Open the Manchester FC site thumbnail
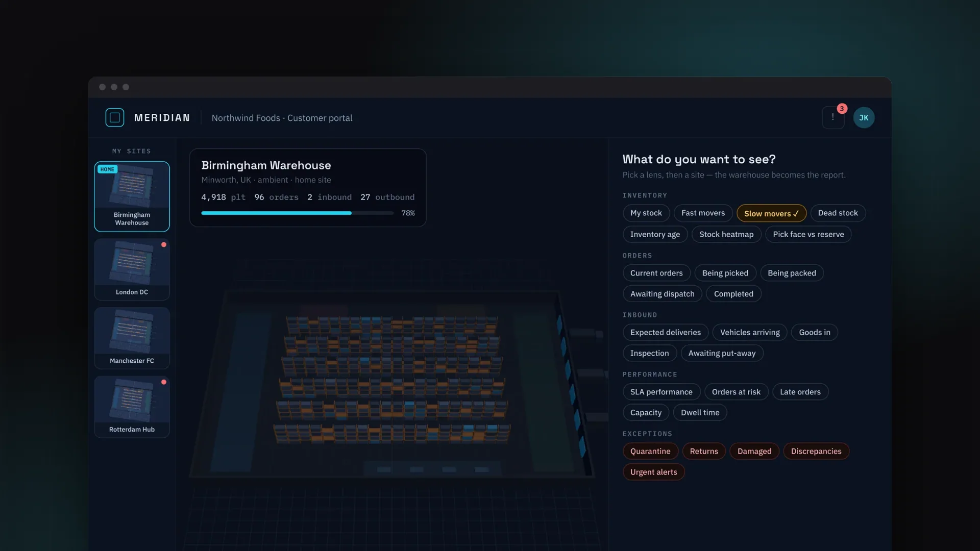The image size is (980, 551). (x=132, y=338)
